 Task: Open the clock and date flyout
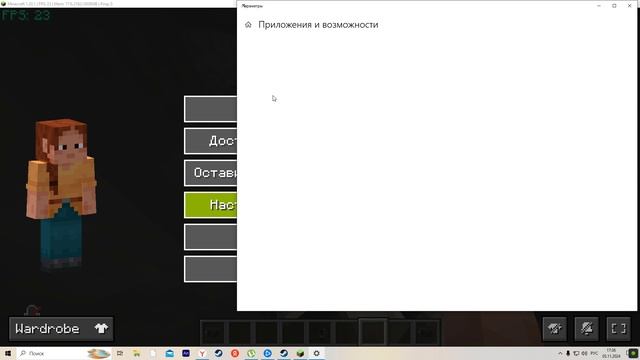click(x=611, y=353)
